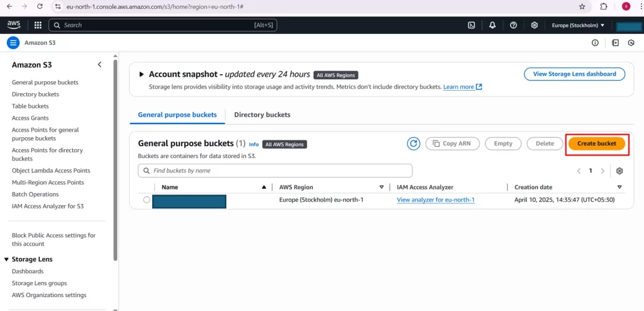Open the AWS services grid menu
The height and width of the screenshot is (311, 644).
[x=38, y=25]
